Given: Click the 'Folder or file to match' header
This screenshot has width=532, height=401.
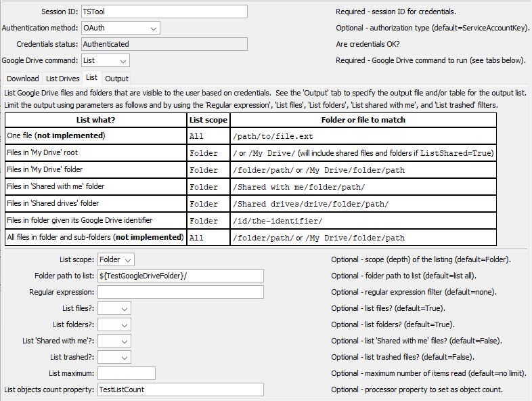Looking at the screenshot, I should pyautogui.click(x=363, y=120).
